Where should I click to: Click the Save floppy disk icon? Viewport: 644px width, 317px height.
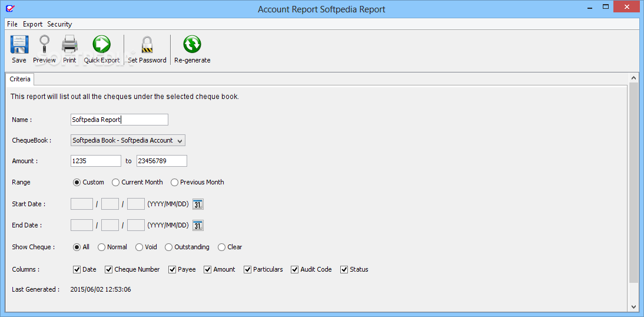[x=19, y=44]
